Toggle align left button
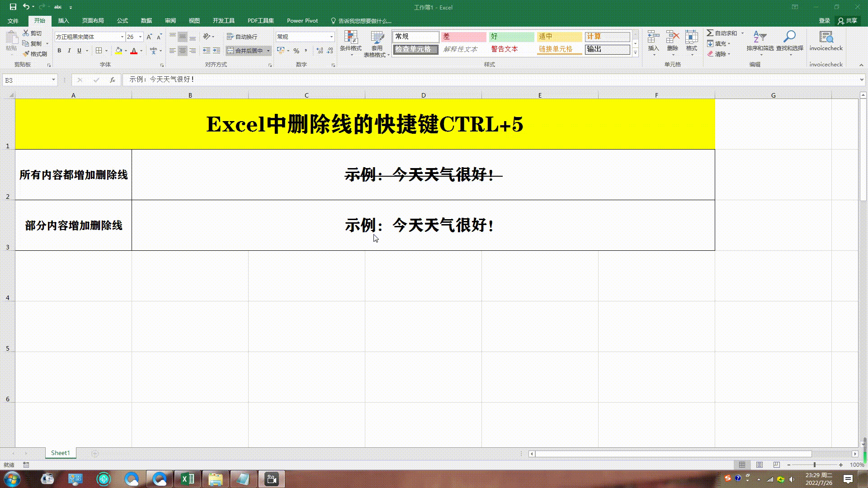The height and width of the screenshot is (488, 868). (x=172, y=51)
